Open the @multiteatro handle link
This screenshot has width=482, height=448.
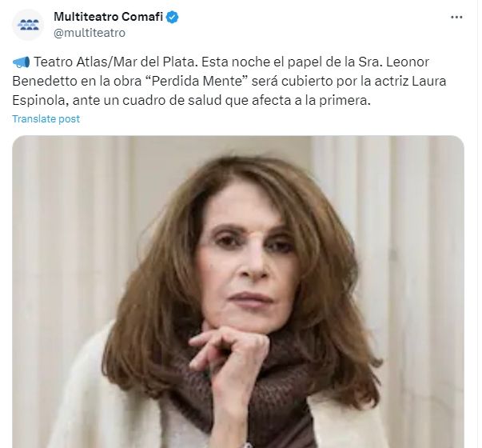[x=90, y=33]
